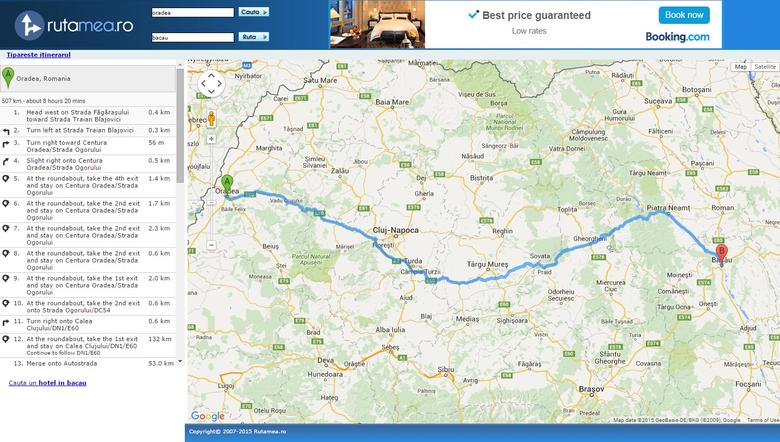This screenshot has height=442, width=780.
Task: Zoom out with the map minus button
Action: pos(211,245)
